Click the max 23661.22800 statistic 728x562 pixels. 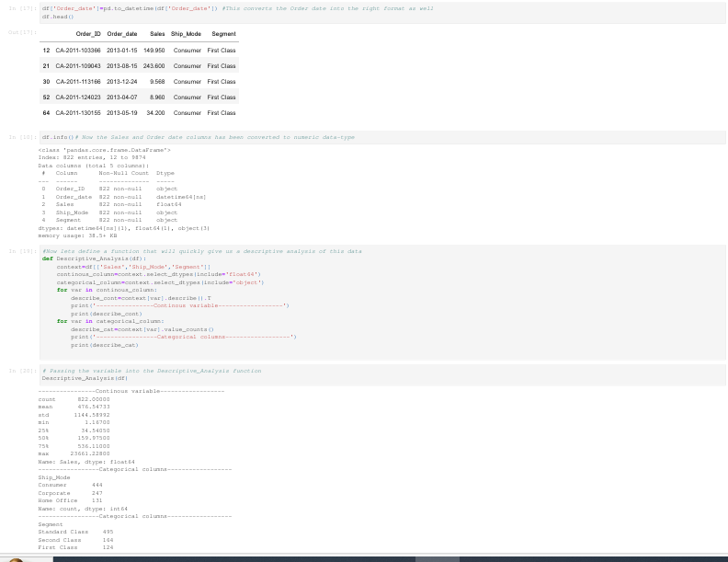[74, 453]
